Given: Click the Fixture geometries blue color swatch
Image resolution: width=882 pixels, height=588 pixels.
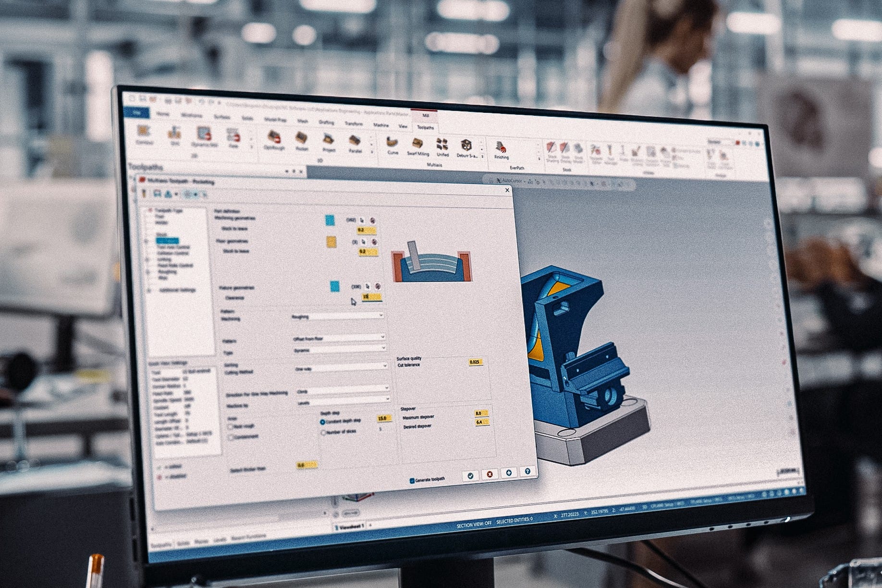Looking at the screenshot, I should (335, 286).
